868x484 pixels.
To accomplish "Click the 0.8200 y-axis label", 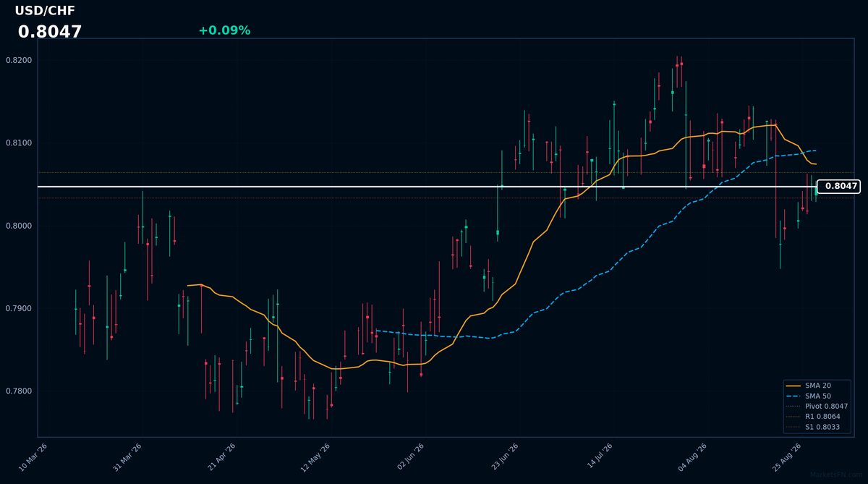I will point(19,60).
